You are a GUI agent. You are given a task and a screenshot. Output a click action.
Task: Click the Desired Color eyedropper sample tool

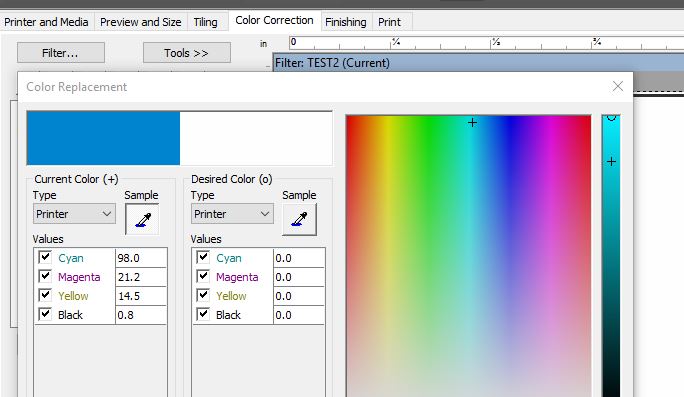(300, 219)
